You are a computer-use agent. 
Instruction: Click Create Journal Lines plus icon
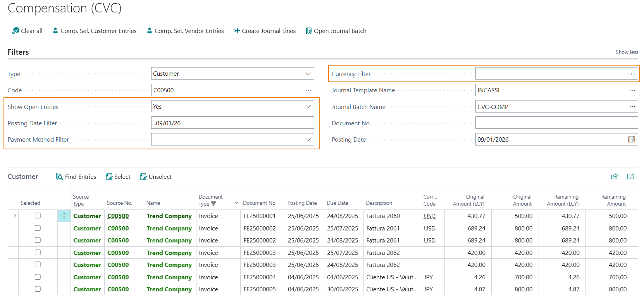pyautogui.click(x=236, y=31)
